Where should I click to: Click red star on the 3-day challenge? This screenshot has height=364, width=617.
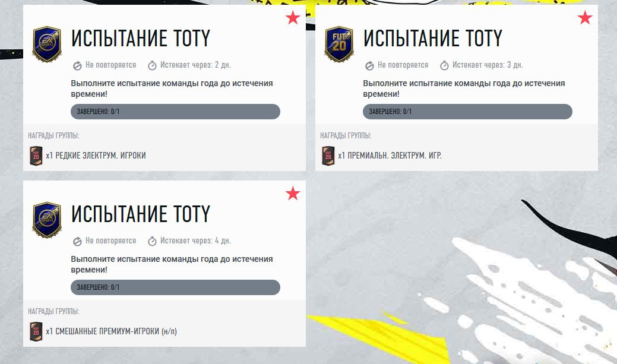(x=585, y=18)
